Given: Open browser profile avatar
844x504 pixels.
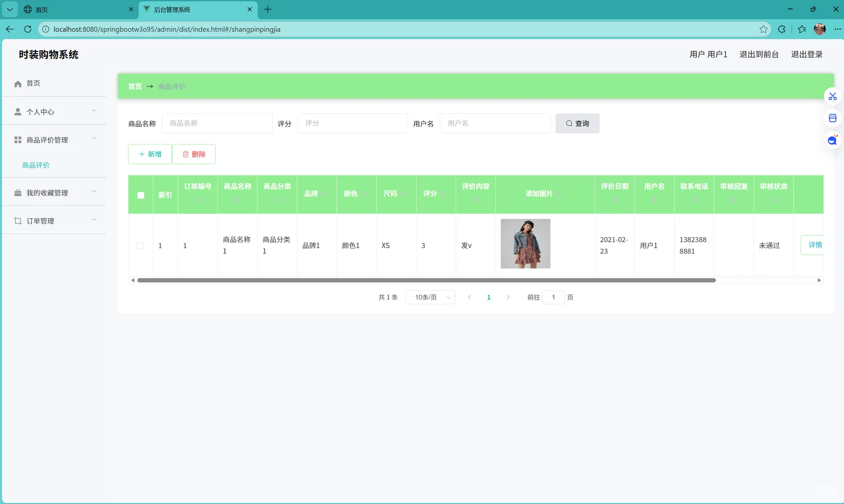Looking at the screenshot, I should point(820,29).
